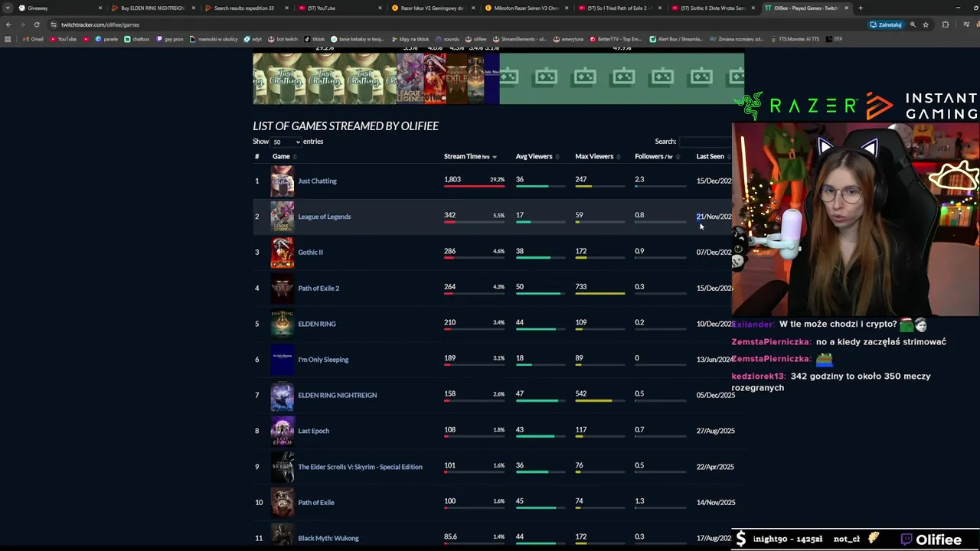The width and height of the screenshot is (980, 551).
Task: Sort table by Avg Viewers column
Action: (537, 156)
